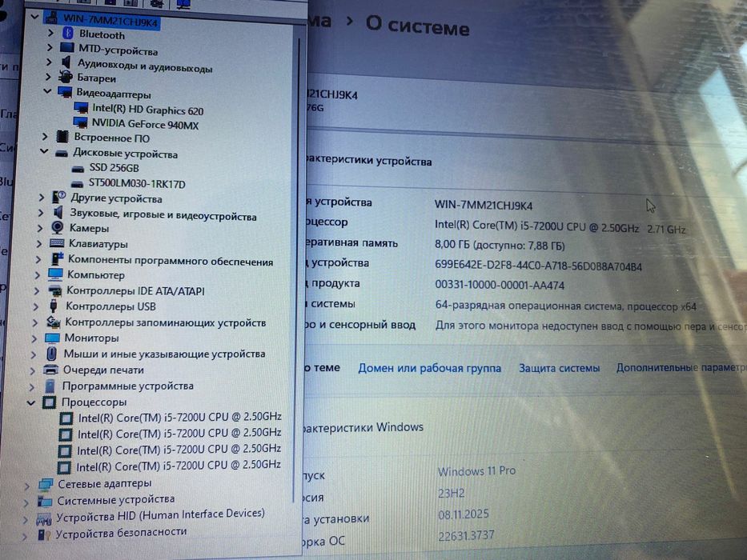The image size is (747, 560).
Task: Select the Другие устройства unknown-device icon
Action: (58, 197)
